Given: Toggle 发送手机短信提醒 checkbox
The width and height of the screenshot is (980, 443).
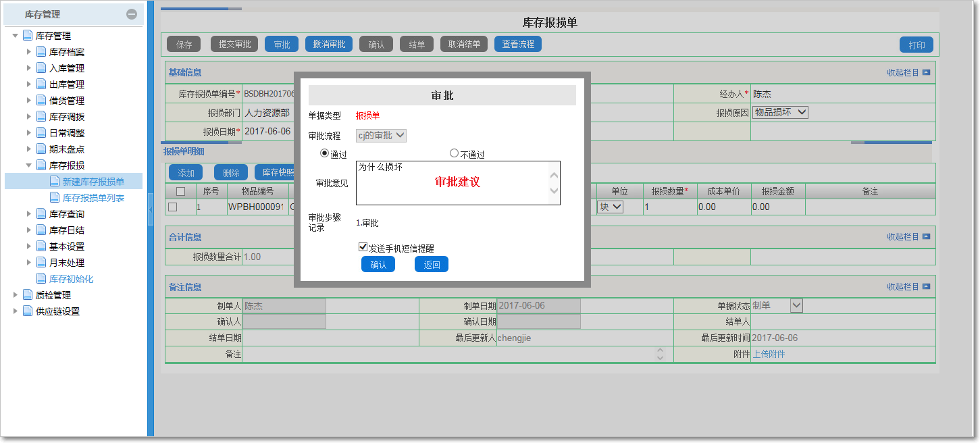Looking at the screenshot, I should (363, 248).
